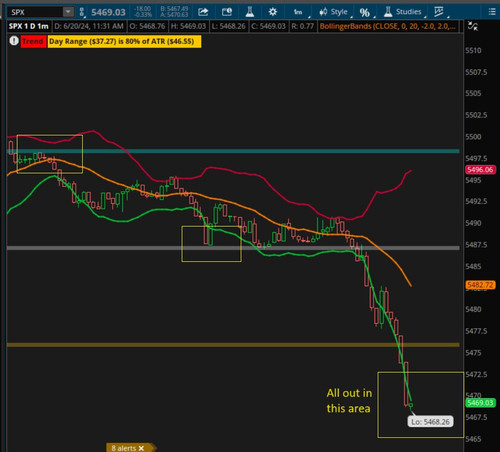Image resolution: width=500 pixels, height=452 pixels.
Task: Click the Day Range ATR label
Action: coord(124,41)
